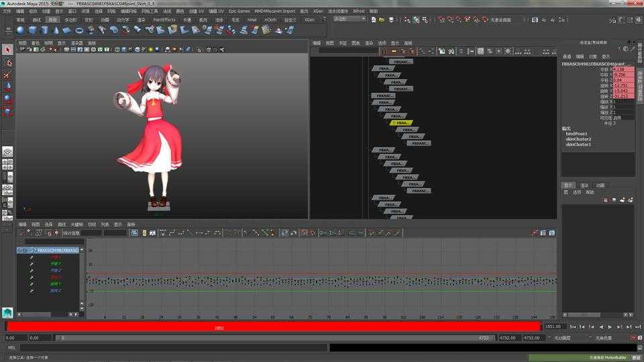Select the highlighted yellow FBXA node in Hypergraph

click(x=401, y=123)
